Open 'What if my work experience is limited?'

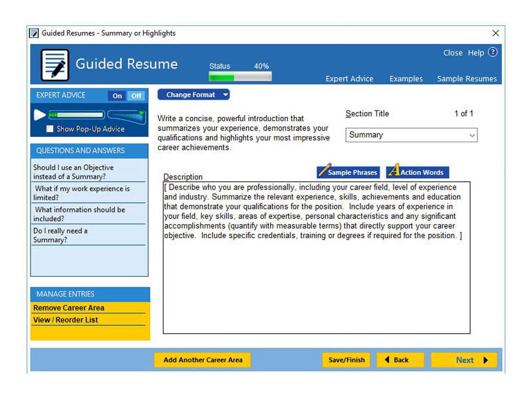point(89,193)
